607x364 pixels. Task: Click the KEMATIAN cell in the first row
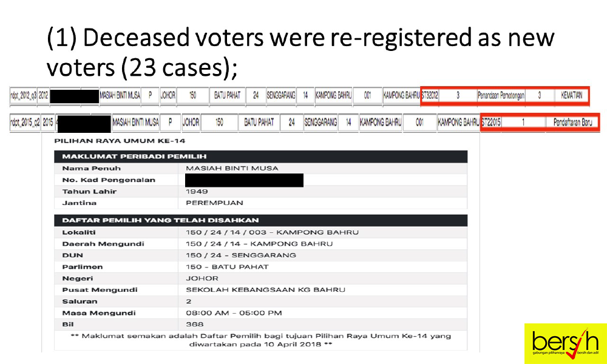pos(571,96)
